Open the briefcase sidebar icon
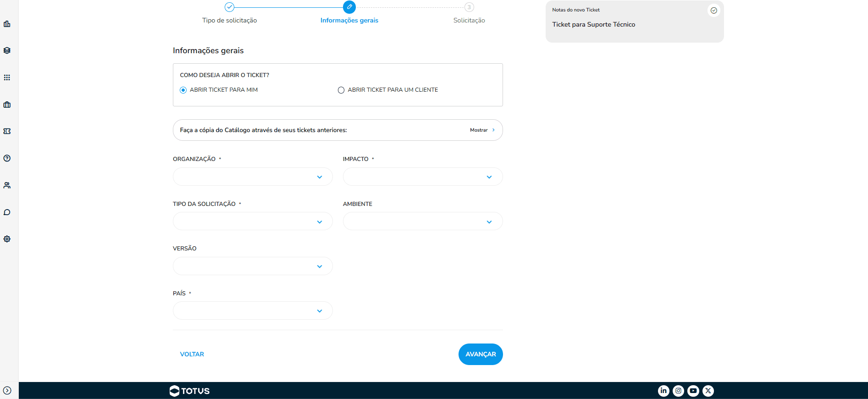 [7, 105]
